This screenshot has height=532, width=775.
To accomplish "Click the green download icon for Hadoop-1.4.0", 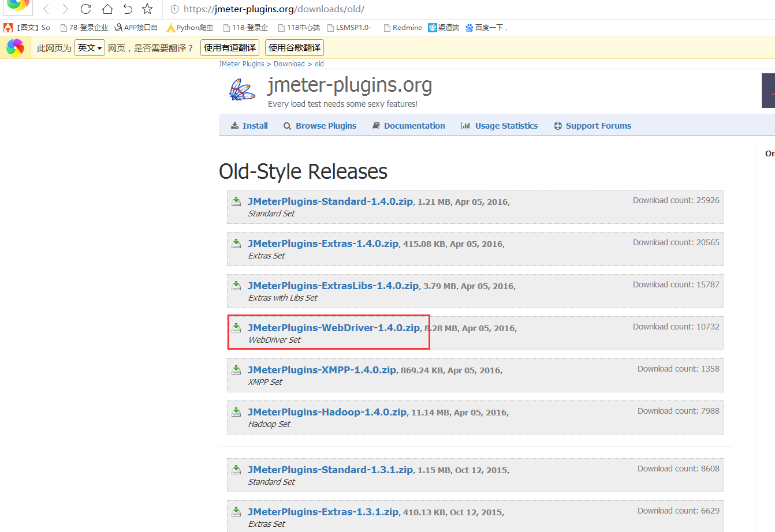I will tap(236, 412).
